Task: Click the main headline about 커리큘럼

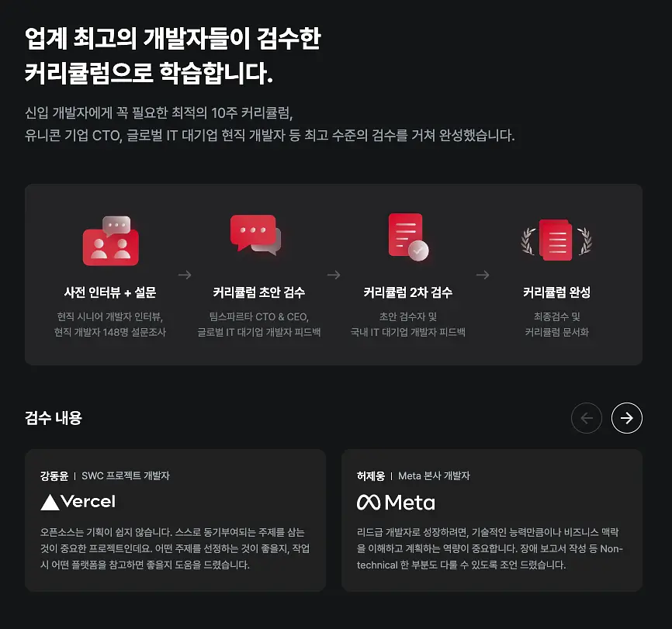Action: point(173,56)
